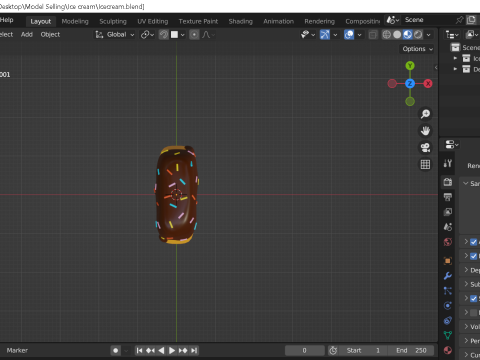Open the Output properties tab
The image size is (480, 360).
click(448, 197)
